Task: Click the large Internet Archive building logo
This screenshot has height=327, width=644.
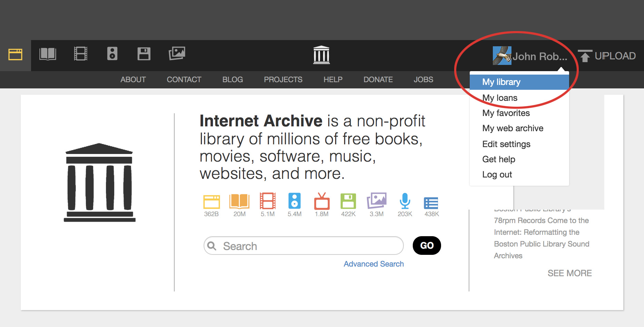Action: [x=99, y=183]
